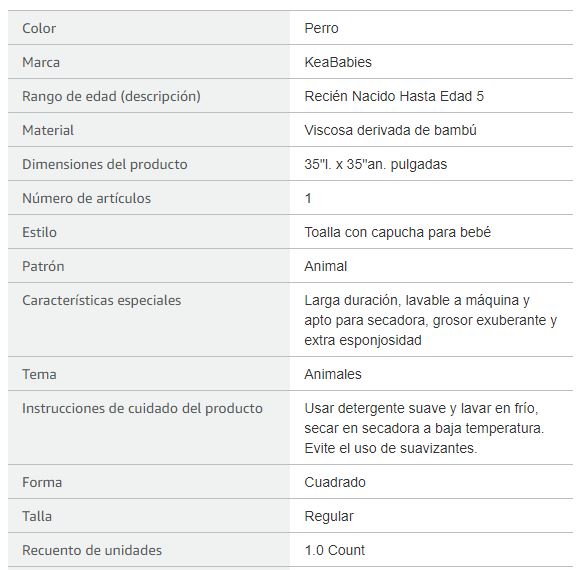Click Instrucciones de cuidado del producto label
583x570 pixels.
click(x=142, y=408)
